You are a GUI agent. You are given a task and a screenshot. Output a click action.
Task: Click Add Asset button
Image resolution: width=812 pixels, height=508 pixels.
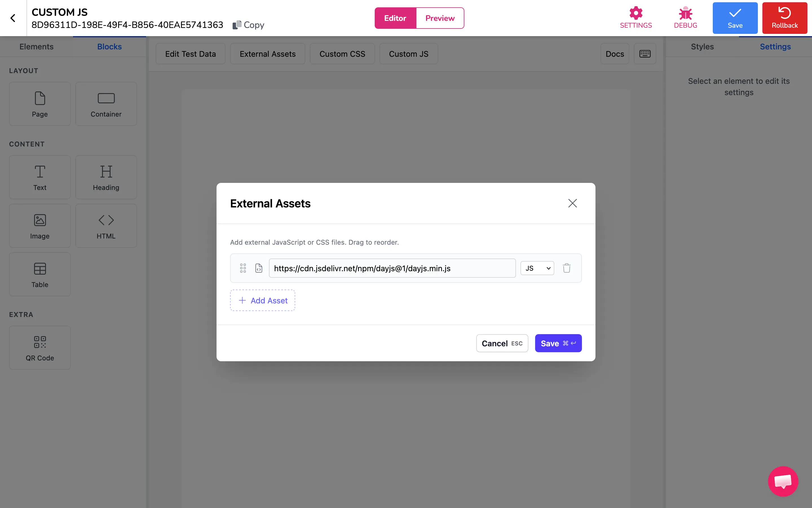[262, 300]
